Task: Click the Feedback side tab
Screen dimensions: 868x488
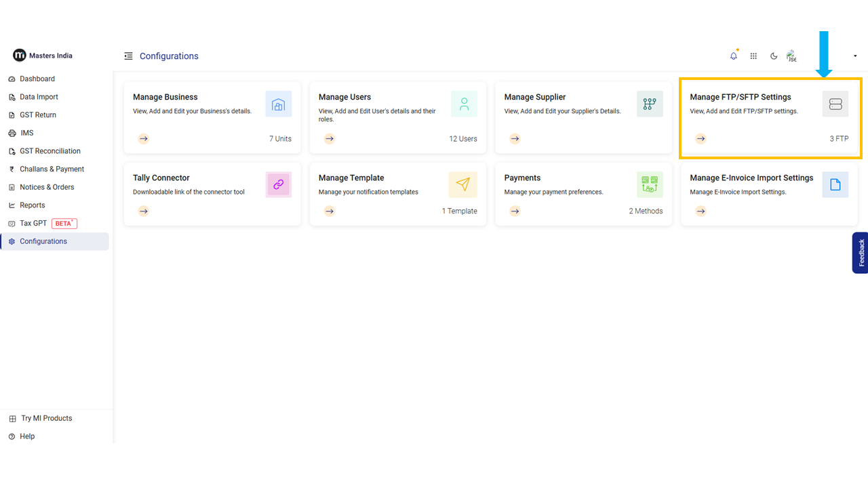Action: tap(861, 253)
